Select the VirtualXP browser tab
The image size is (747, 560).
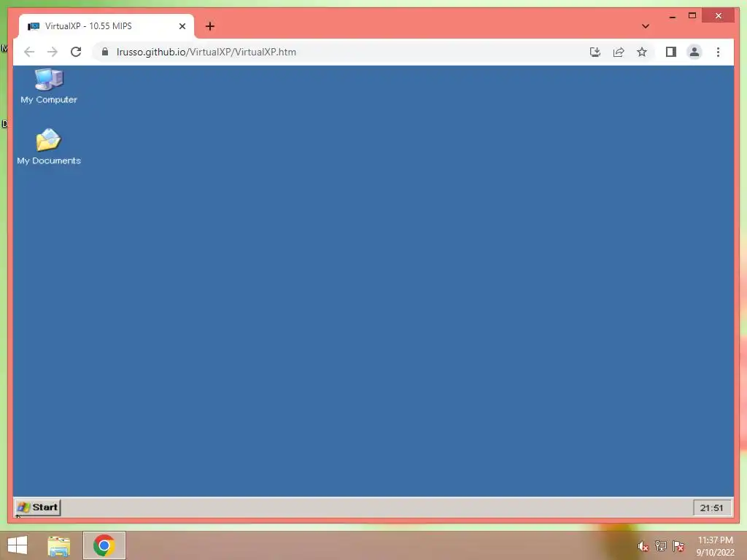point(107,26)
